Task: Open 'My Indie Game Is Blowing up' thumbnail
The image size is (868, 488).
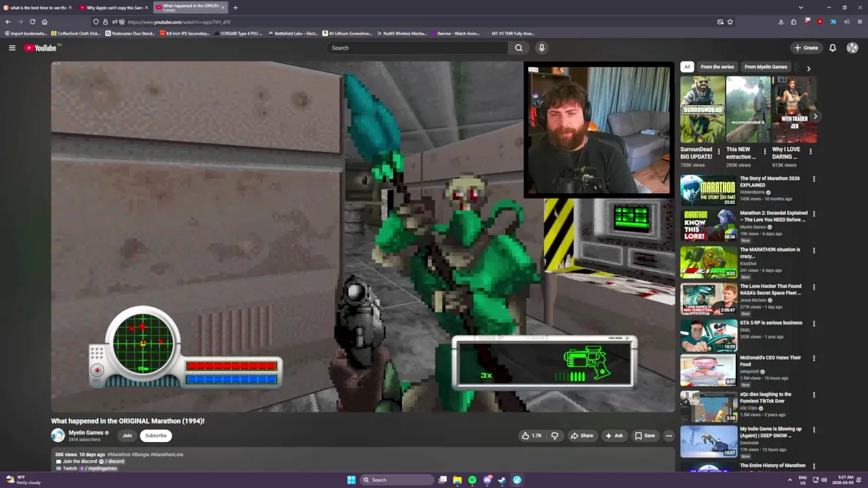Action: 708,441
